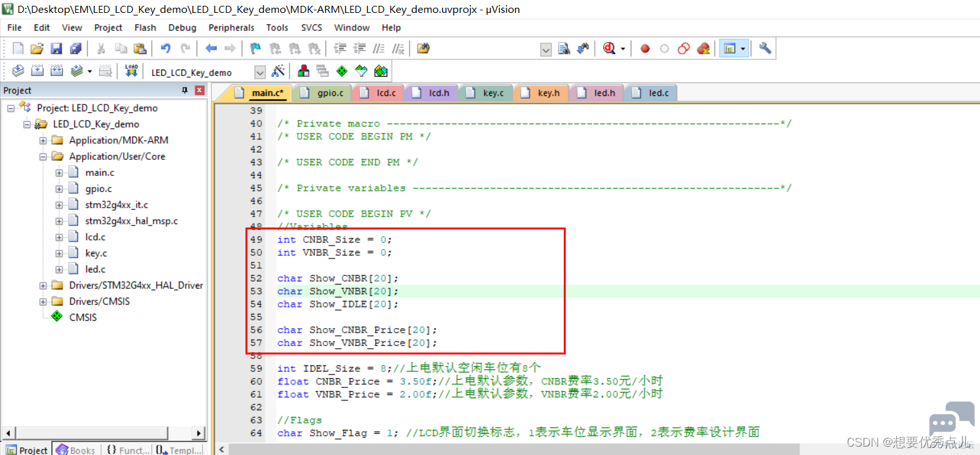Select key.c in the project tree
The width and height of the screenshot is (980, 455).
point(96,253)
